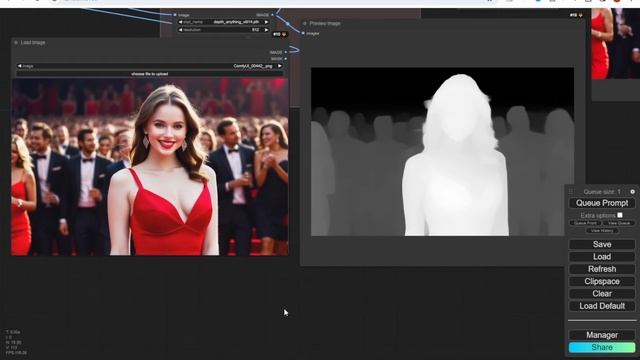Select previous ckpt_name model with left arrow
This screenshot has width=640, height=360.
click(x=180, y=22)
